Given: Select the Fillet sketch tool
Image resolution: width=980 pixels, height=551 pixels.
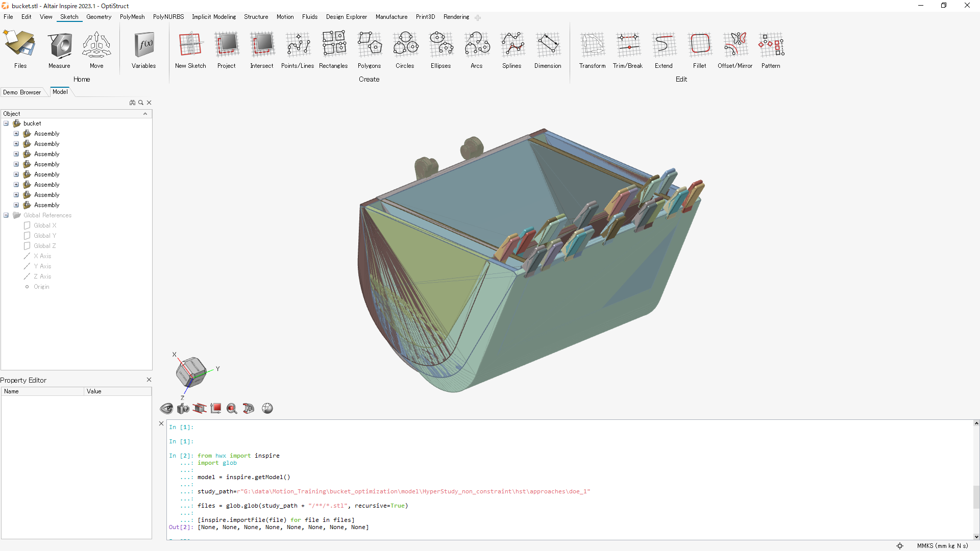Looking at the screenshot, I should tap(699, 46).
